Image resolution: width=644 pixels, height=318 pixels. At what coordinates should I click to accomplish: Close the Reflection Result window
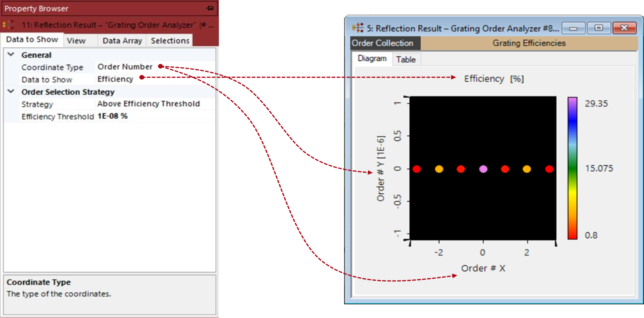(x=624, y=28)
